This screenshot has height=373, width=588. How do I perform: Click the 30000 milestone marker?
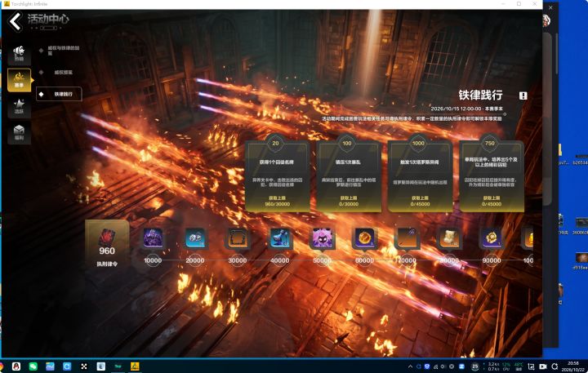pos(238,260)
